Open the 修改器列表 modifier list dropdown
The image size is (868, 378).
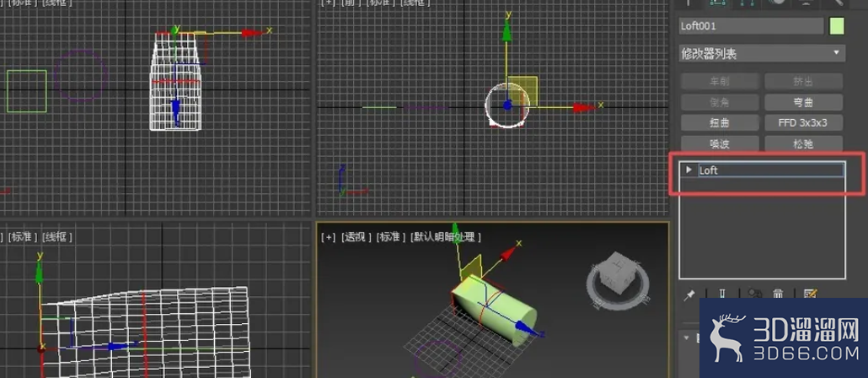click(x=762, y=54)
